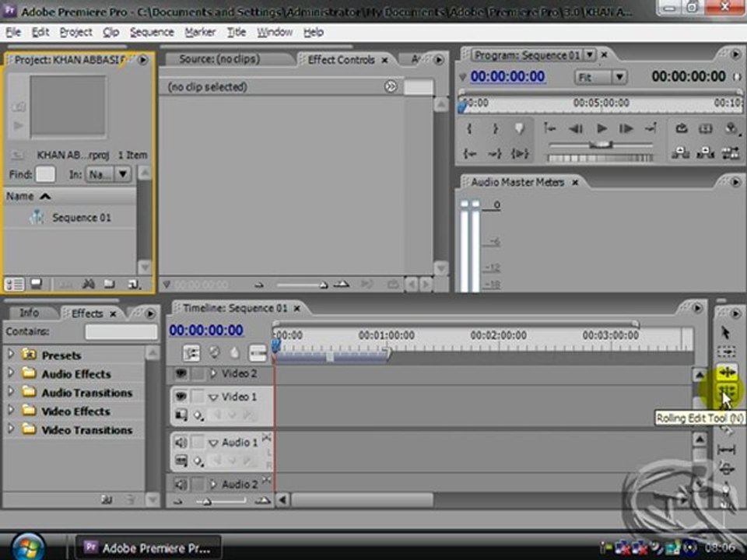Select the Slip tool in tools panel
Image resolution: width=747 pixels, height=560 pixels.
(x=726, y=450)
